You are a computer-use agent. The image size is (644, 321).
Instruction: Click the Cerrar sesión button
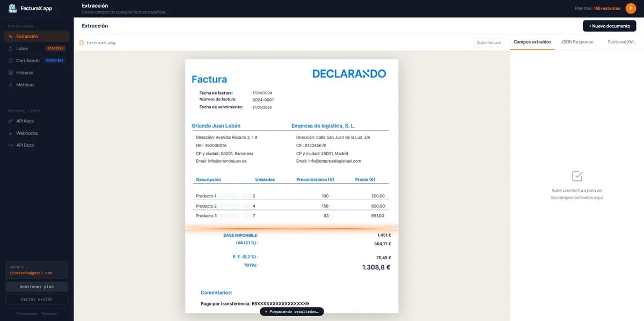[36, 299]
